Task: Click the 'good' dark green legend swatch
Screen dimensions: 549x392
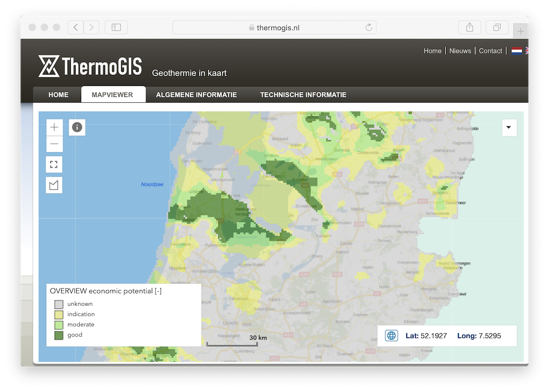Action: (59, 335)
